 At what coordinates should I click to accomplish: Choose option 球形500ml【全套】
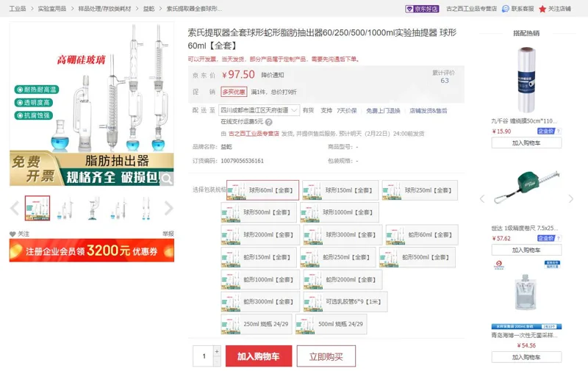point(259,212)
